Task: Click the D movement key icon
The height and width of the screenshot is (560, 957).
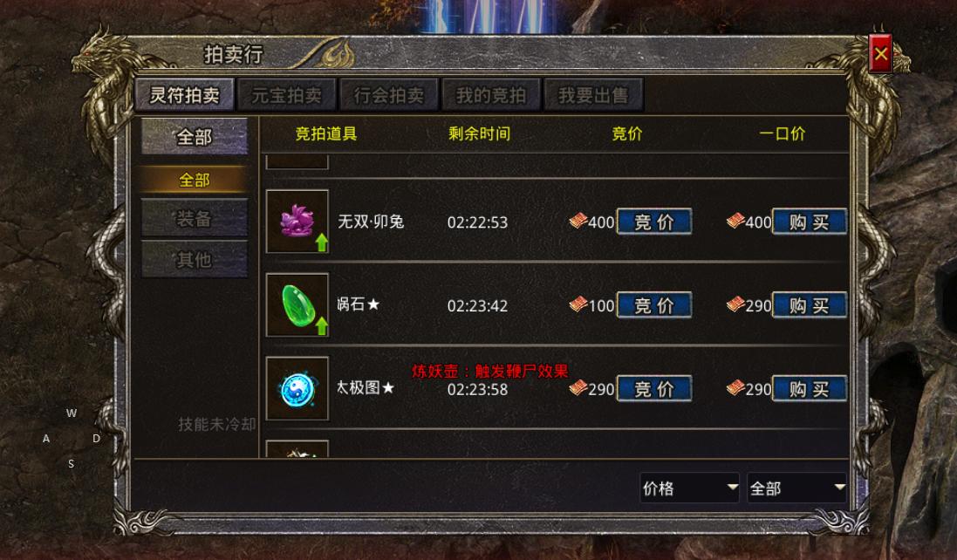Action: point(97,439)
